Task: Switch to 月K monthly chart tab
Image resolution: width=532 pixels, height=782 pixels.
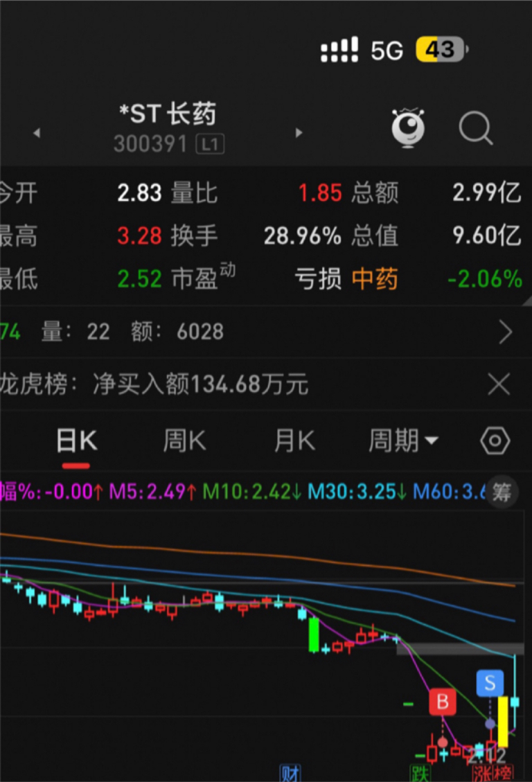Action: point(294,441)
